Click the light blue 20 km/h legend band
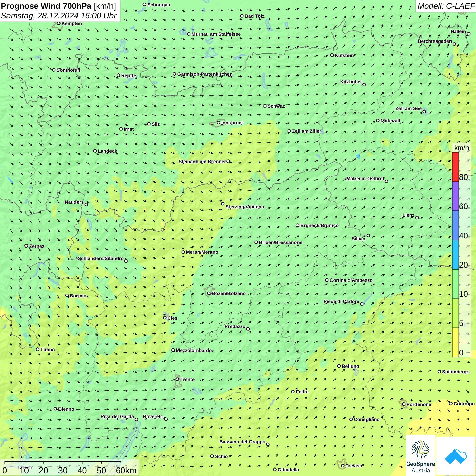476x476 pixels. click(455, 255)
